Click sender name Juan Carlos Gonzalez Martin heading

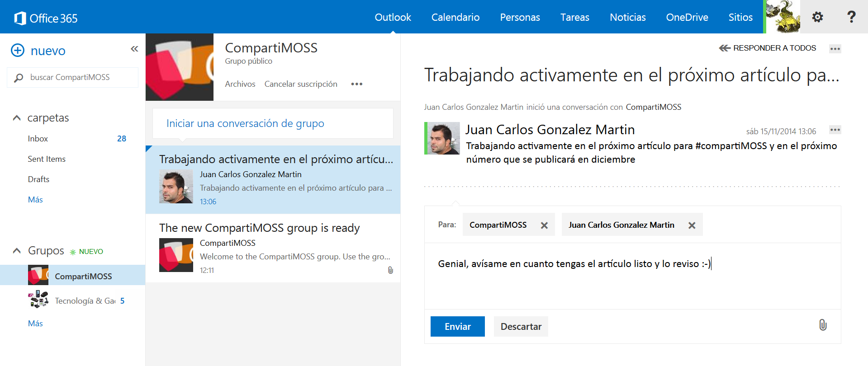point(550,130)
